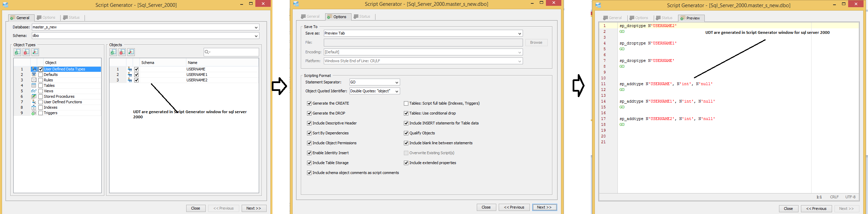
Task: Toggle Sort By Dependencies option
Action: pos(309,133)
